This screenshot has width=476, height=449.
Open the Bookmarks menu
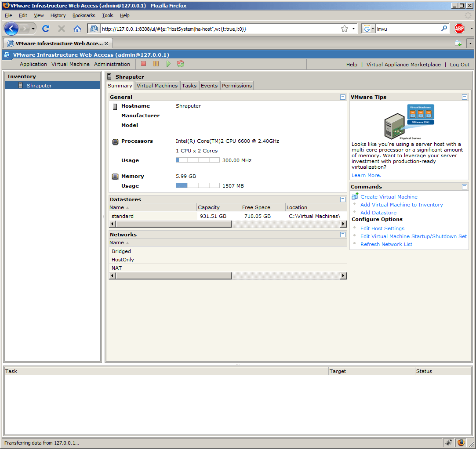click(84, 15)
